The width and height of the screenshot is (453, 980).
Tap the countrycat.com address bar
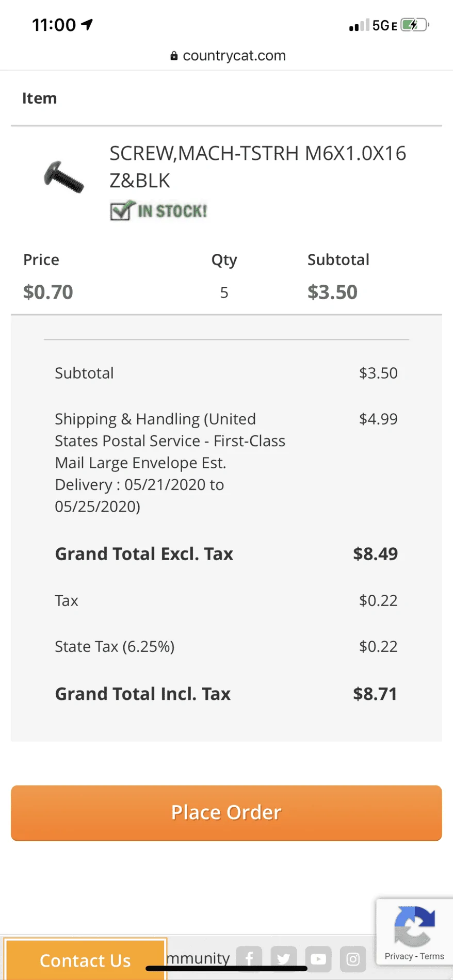click(228, 56)
